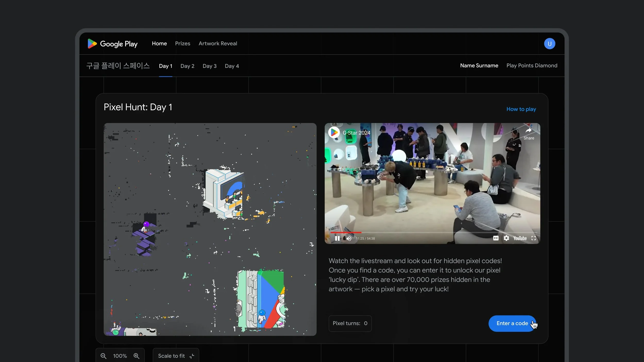Open Artwork Reveal page

click(218, 44)
